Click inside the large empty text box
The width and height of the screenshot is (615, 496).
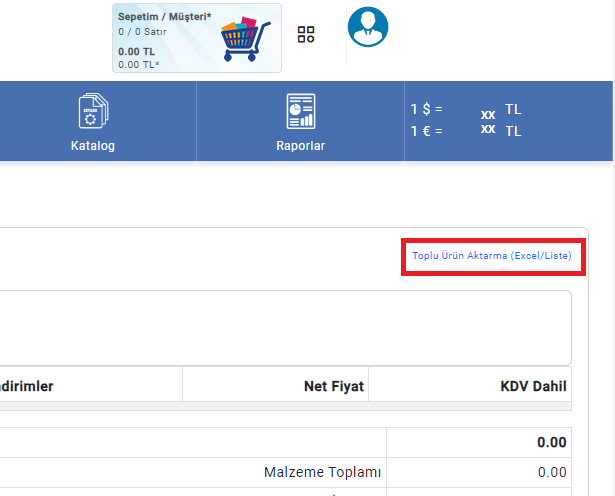285,327
